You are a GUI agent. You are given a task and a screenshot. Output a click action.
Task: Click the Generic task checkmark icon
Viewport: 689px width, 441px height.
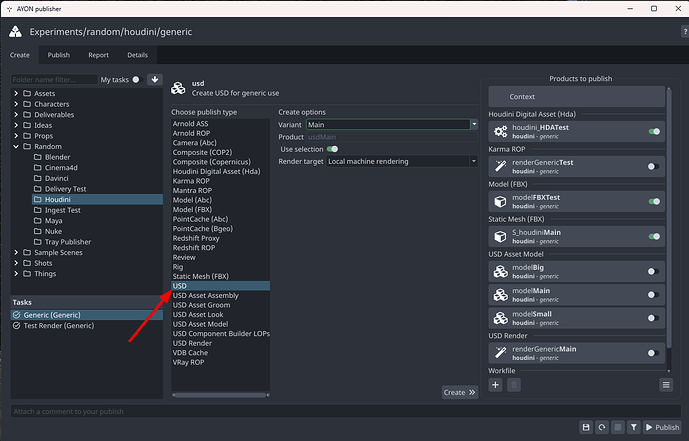(x=17, y=315)
